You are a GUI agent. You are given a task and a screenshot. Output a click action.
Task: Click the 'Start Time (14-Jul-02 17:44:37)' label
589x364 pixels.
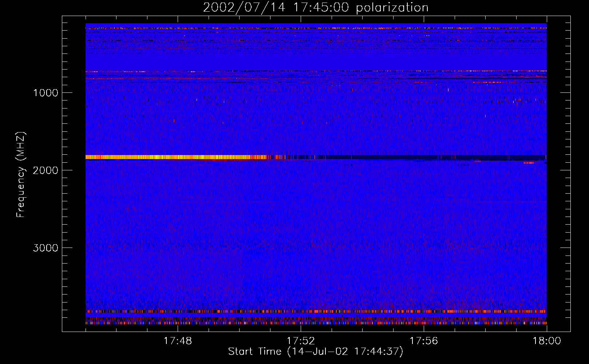(x=316, y=352)
